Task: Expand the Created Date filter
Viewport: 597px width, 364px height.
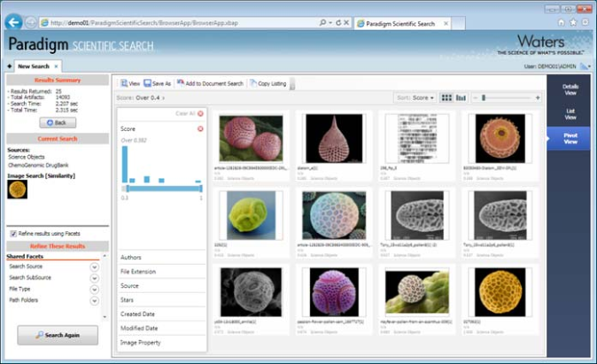Action: (162, 314)
